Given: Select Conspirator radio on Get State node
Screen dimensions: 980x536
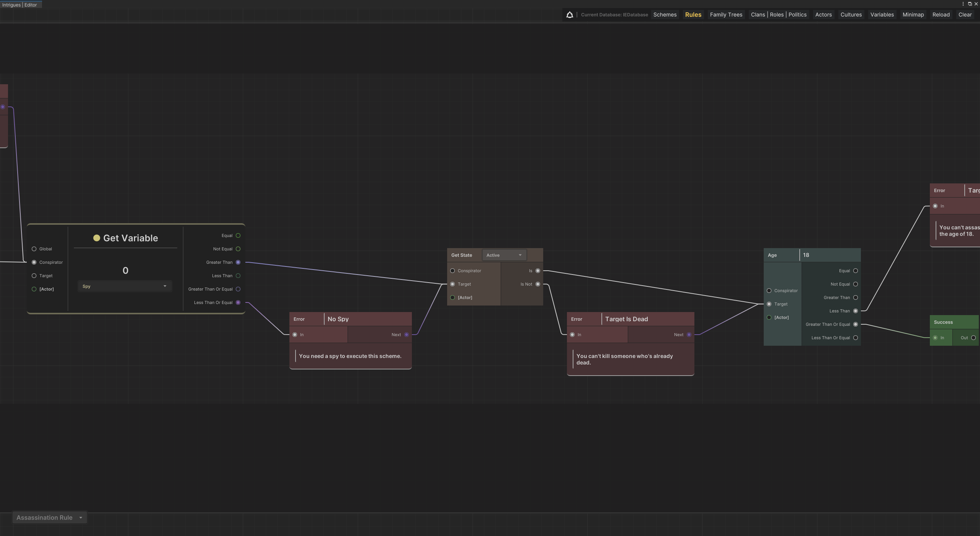Looking at the screenshot, I should pos(452,271).
